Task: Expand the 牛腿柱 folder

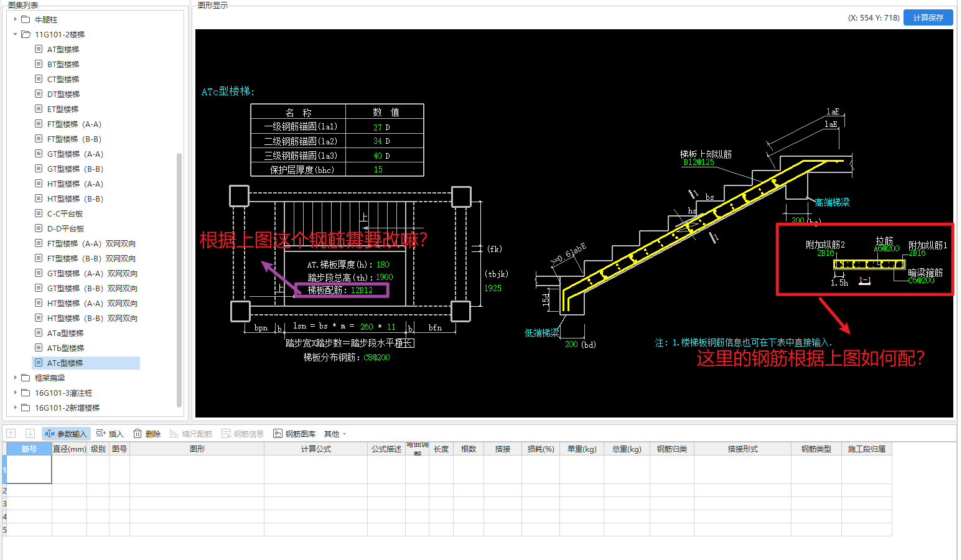Action: [x=16, y=19]
